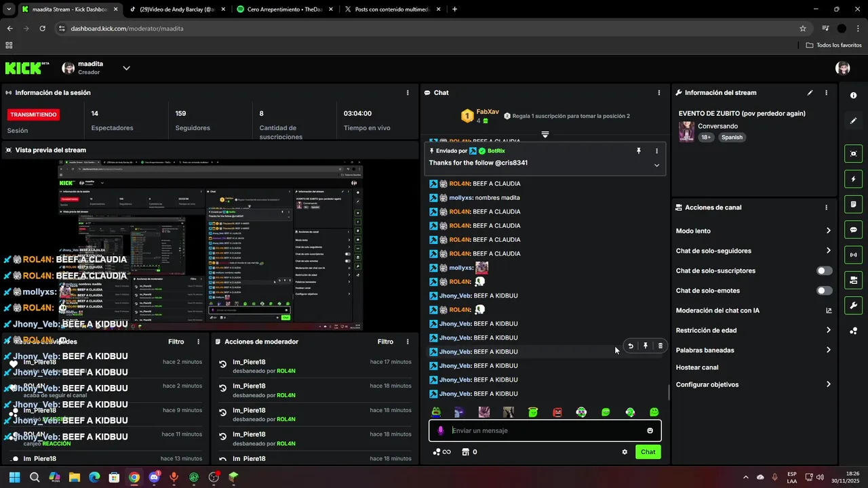
Task: Click the document sidebar widget icon
Action: tap(853, 204)
